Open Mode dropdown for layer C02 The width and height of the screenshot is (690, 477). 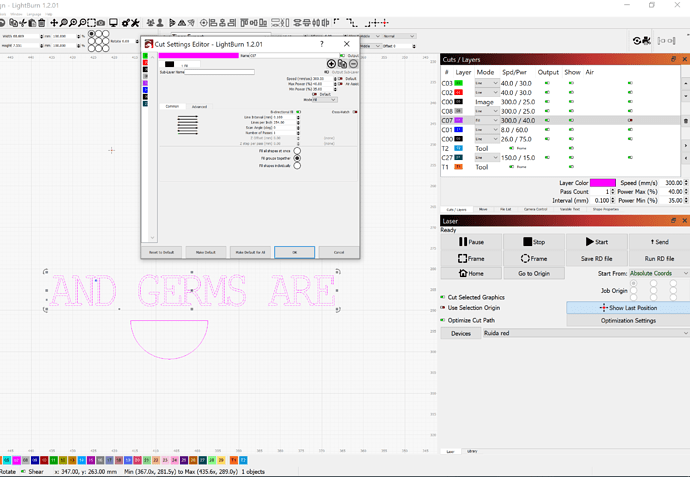click(487, 92)
